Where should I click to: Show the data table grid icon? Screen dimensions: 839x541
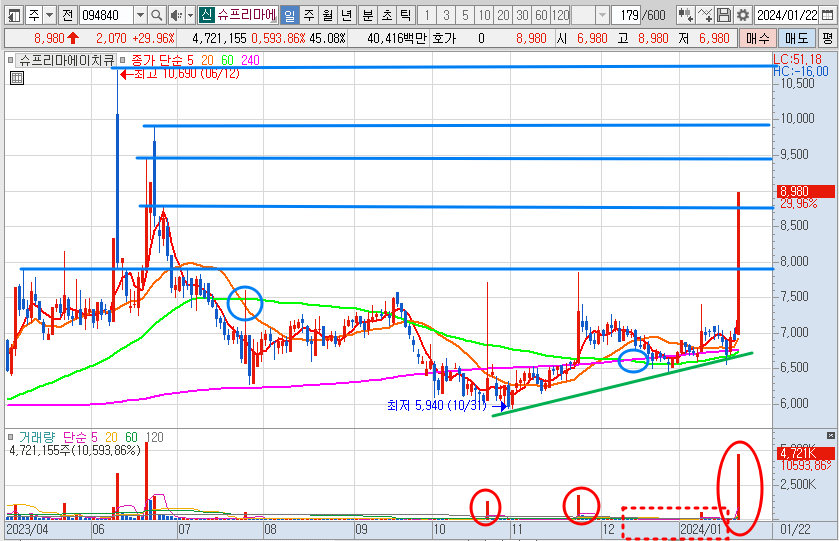17,78
